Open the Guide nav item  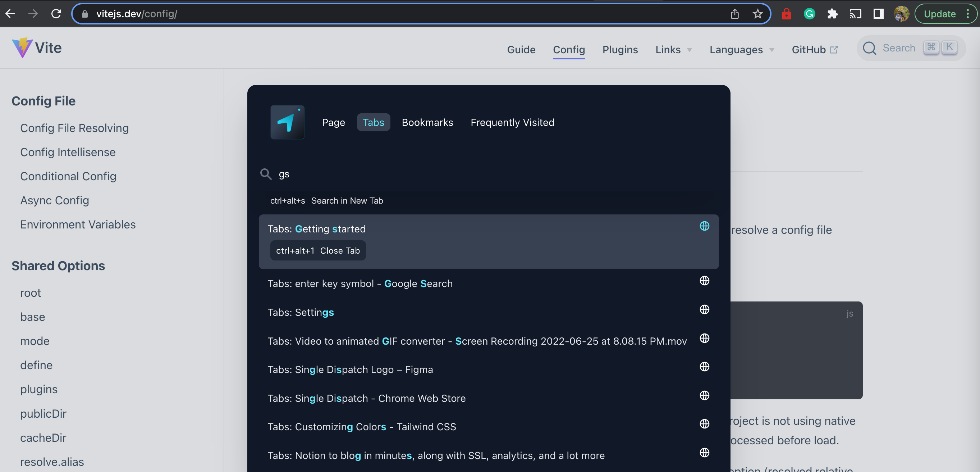(x=521, y=50)
